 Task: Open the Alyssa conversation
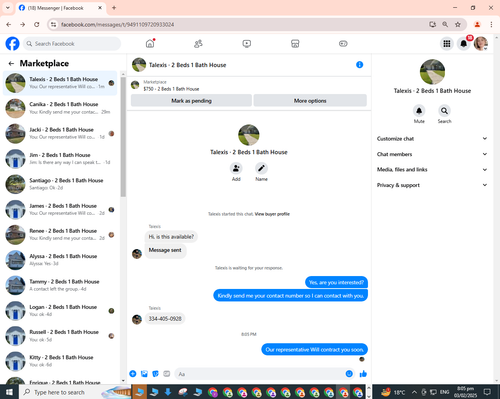[x=60, y=260]
